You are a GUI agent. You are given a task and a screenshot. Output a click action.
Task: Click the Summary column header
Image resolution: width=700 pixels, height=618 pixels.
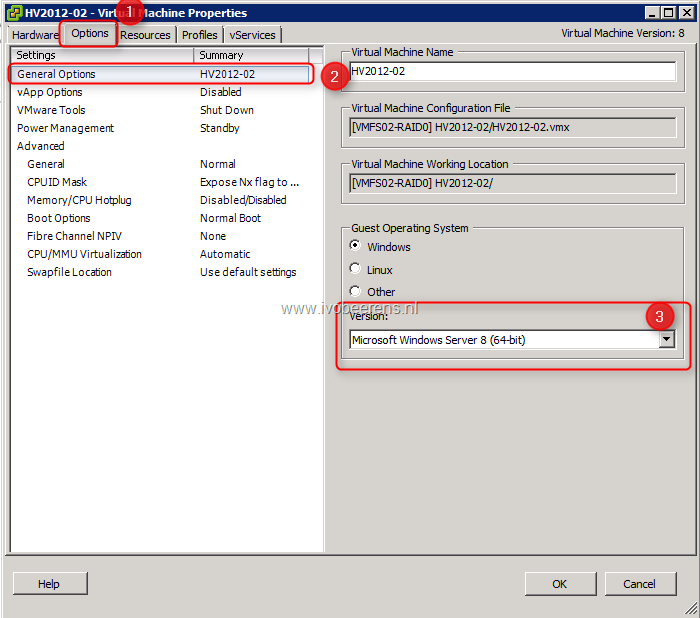[251, 55]
